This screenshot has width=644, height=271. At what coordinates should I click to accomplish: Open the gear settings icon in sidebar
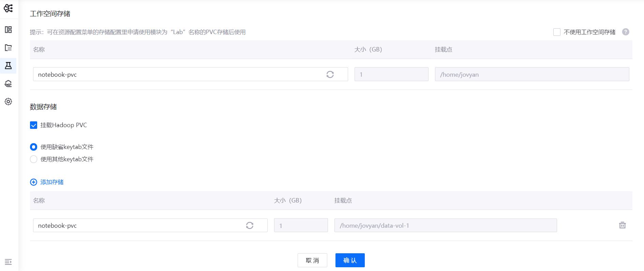[x=8, y=102]
